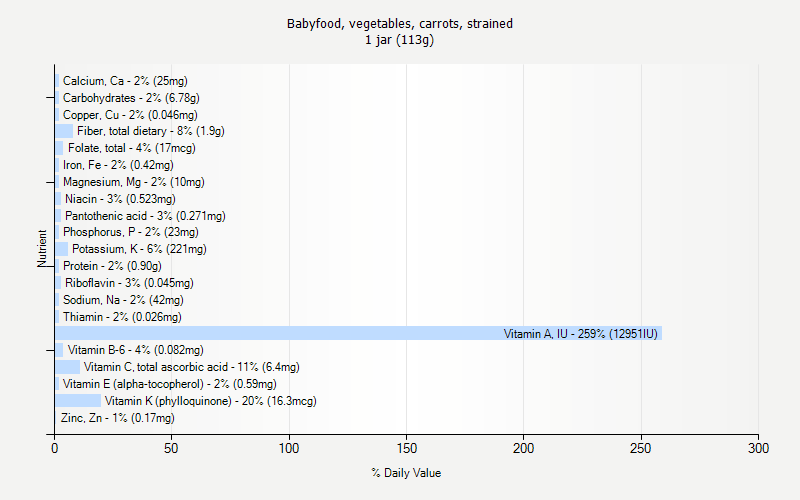This screenshot has height=500, width=800.
Task: Click the chart title 'Babyfood, vegetables, carrots, strained'
Action: coord(399,23)
